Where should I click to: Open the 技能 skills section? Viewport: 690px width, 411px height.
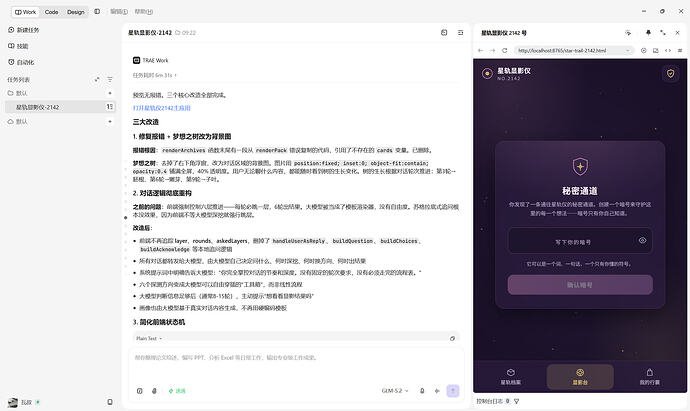coord(18,46)
